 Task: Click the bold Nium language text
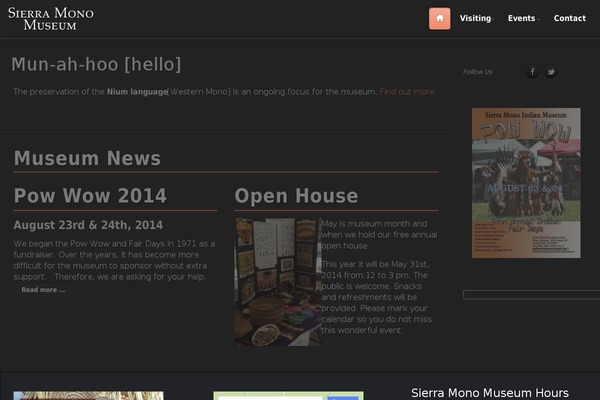[137, 92]
